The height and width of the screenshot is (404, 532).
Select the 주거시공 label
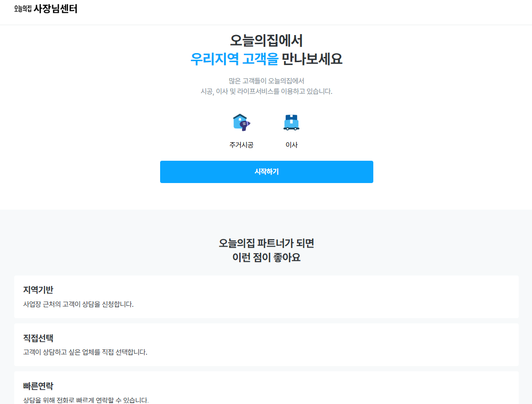(x=241, y=145)
